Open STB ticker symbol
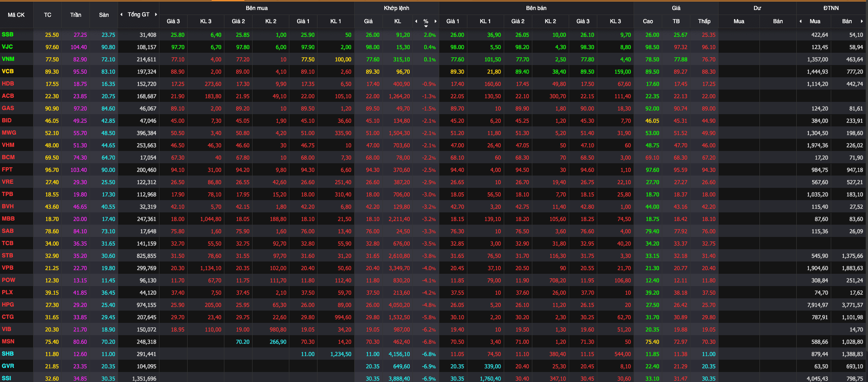 tap(7, 256)
